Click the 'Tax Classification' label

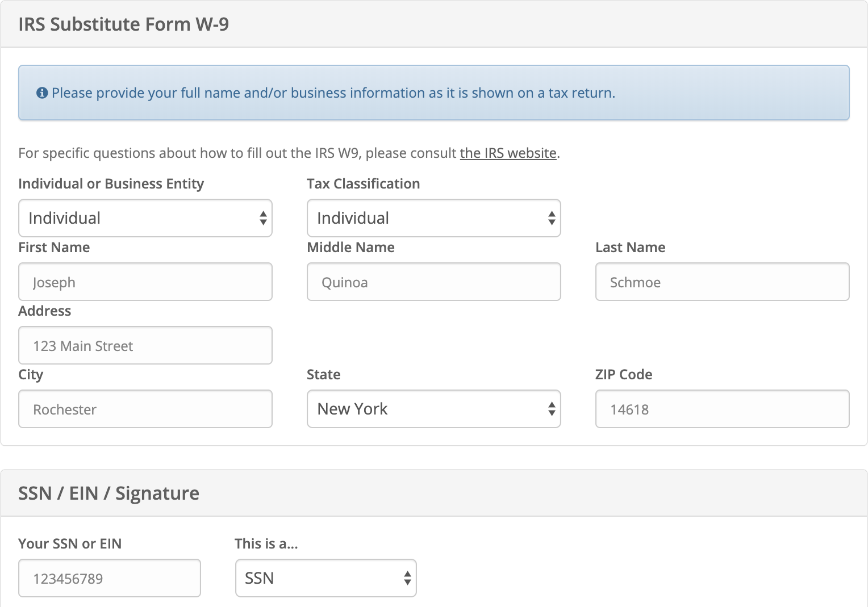(364, 184)
